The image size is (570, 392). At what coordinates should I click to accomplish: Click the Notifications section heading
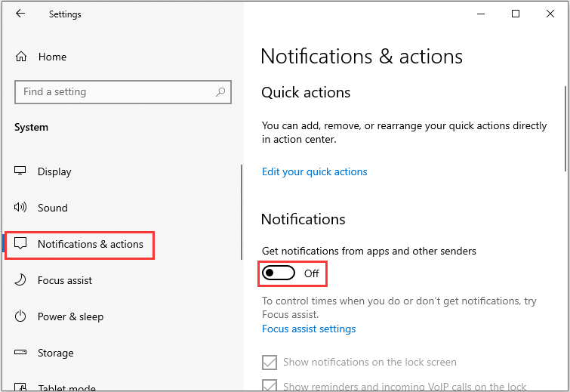303,219
